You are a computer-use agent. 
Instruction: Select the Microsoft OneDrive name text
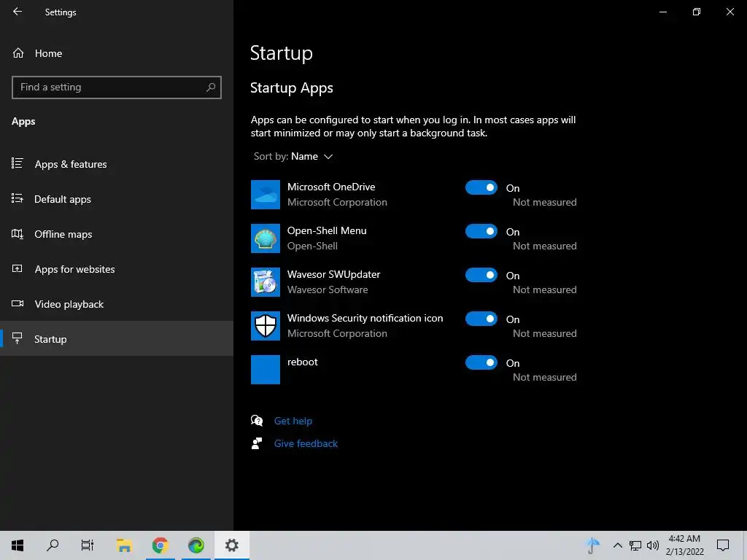331,187
